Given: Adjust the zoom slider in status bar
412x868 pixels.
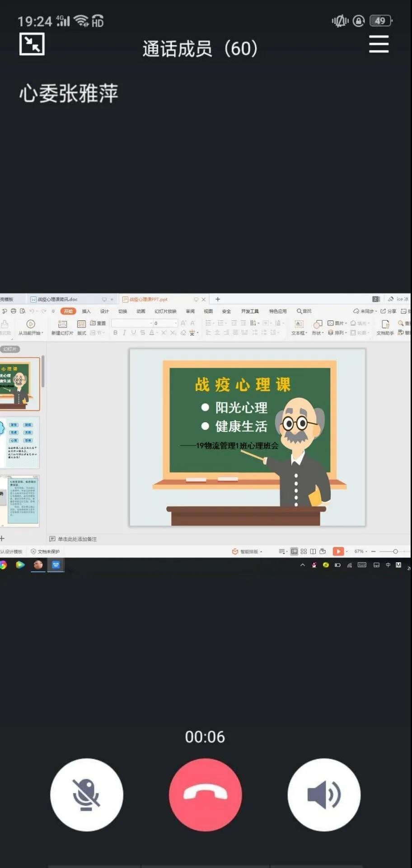Looking at the screenshot, I should (x=395, y=551).
